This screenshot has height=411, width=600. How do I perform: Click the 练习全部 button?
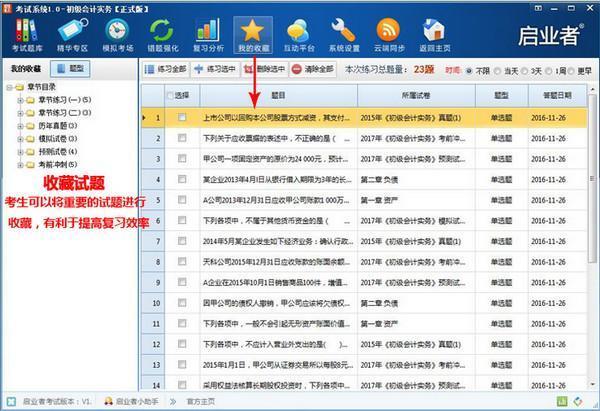[165, 69]
